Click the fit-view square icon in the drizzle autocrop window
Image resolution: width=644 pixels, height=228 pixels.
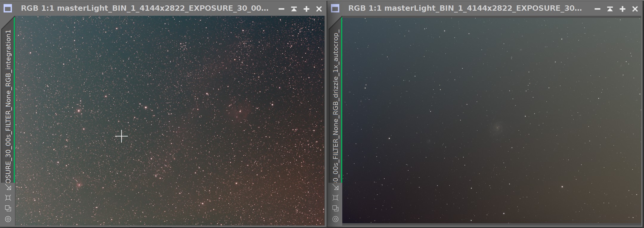click(x=335, y=198)
